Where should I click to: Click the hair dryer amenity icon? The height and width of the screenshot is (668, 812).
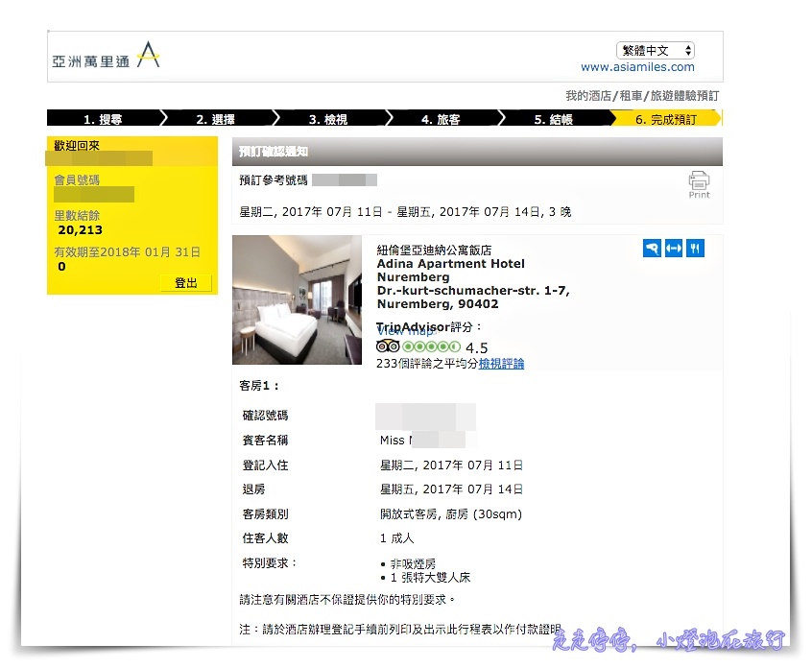pos(652,249)
